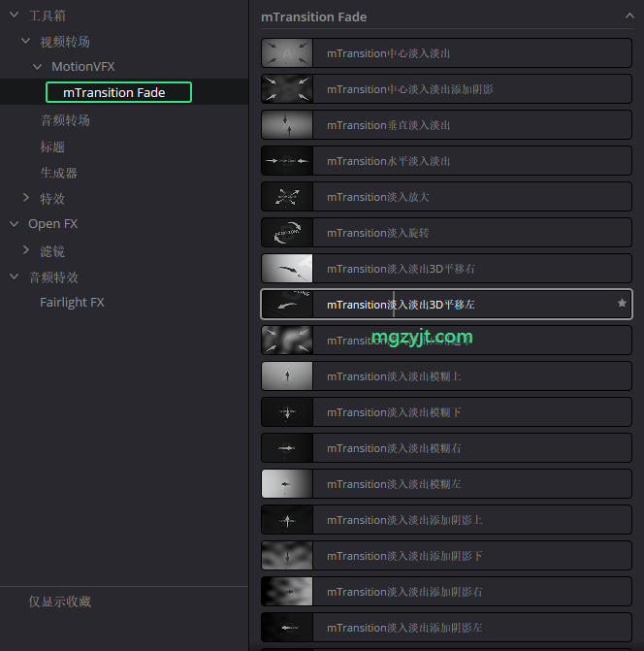Collapse the Open FX chevron
Screen dimensions: 644x651
point(15,224)
